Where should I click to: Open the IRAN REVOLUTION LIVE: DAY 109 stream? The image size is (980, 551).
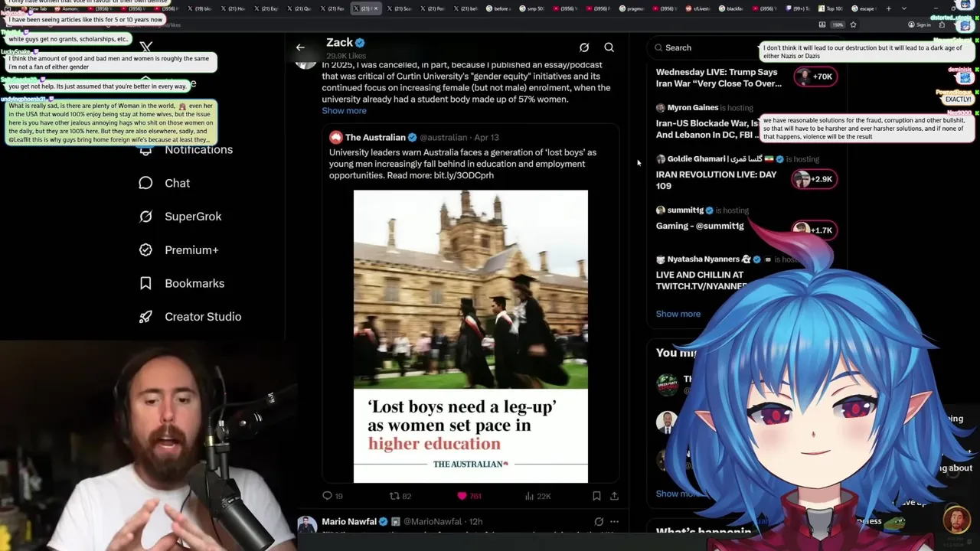(x=717, y=180)
